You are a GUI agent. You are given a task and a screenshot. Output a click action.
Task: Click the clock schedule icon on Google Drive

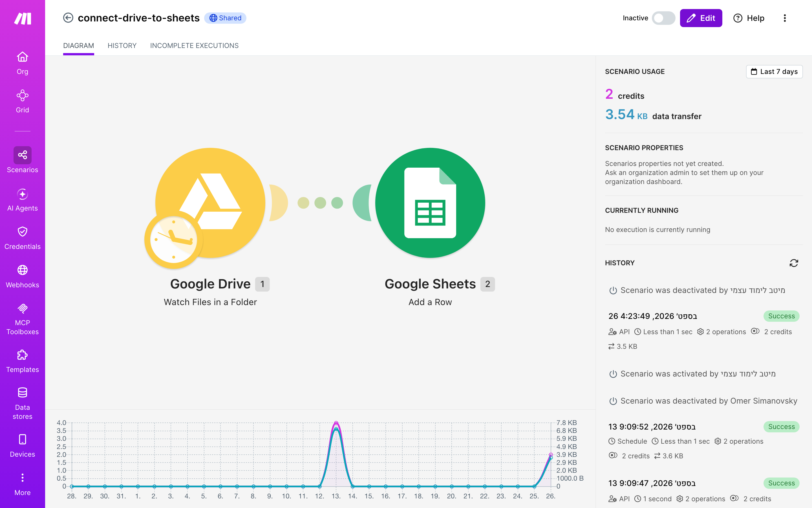click(x=173, y=240)
